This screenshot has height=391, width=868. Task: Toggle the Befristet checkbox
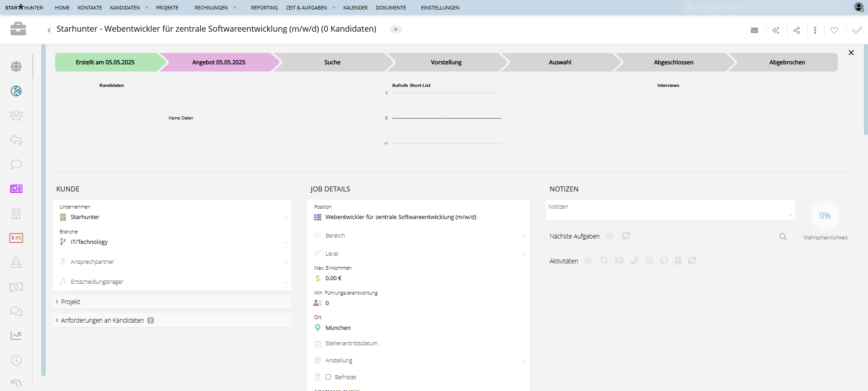coord(328,377)
